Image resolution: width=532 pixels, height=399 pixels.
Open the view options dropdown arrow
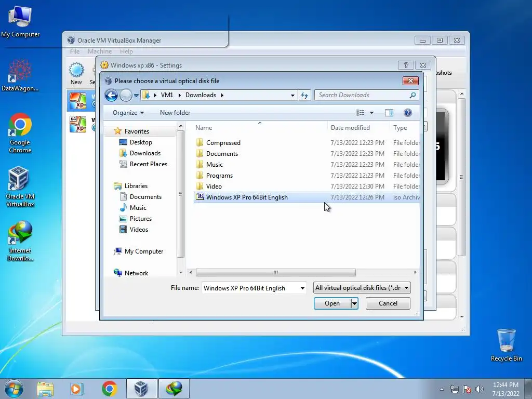click(371, 113)
